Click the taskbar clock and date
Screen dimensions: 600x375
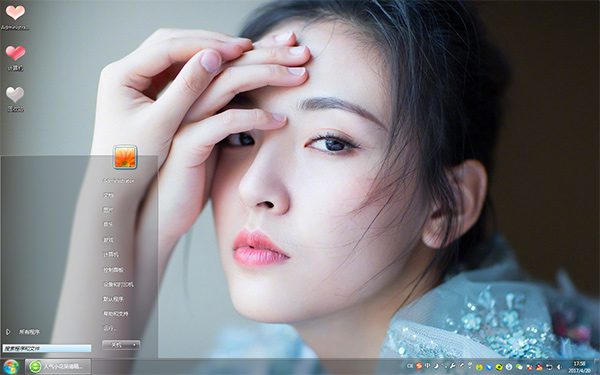[x=579, y=367]
